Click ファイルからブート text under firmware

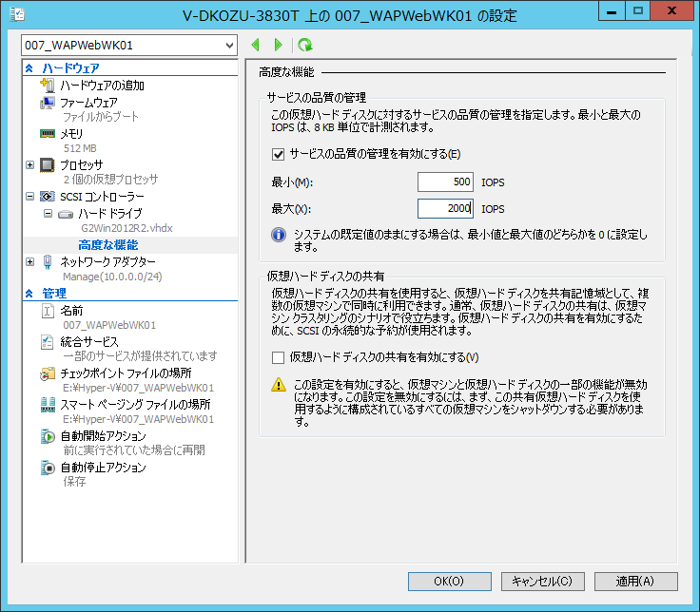pos(101,117)
